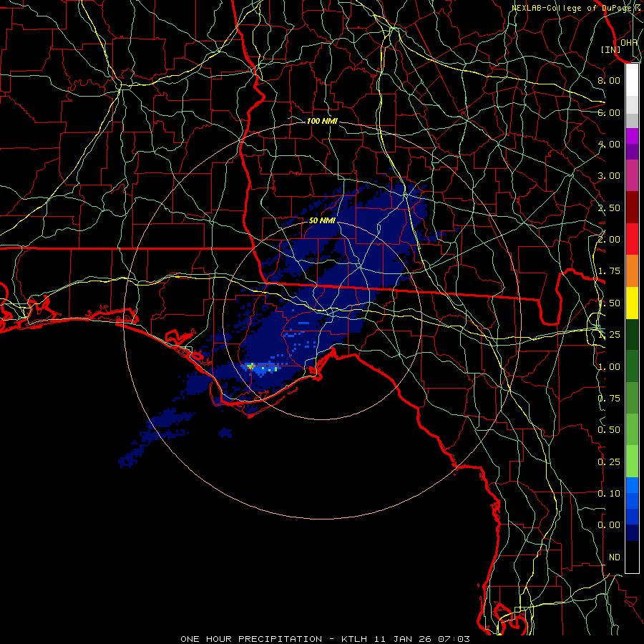Pick the dark red 2.50 legend swatch
This screenshot has width=644, height=644.
[632, 208]
